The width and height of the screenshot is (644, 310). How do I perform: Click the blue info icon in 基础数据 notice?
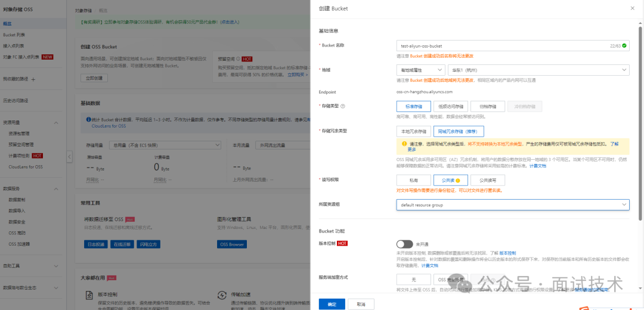click(88, 120)
